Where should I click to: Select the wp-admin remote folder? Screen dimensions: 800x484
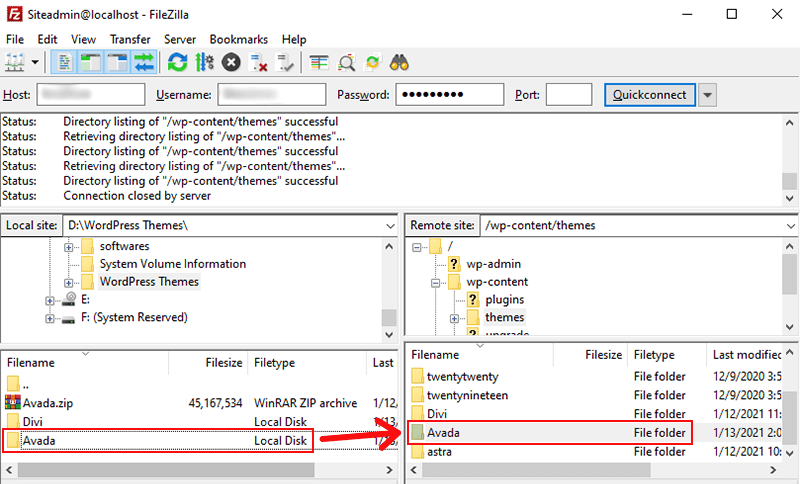(x=493, y=264)
